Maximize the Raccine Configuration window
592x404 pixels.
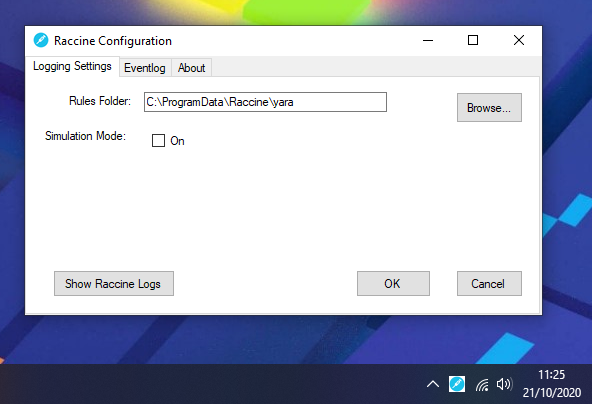pyautogui.click(x=473, y=40)
